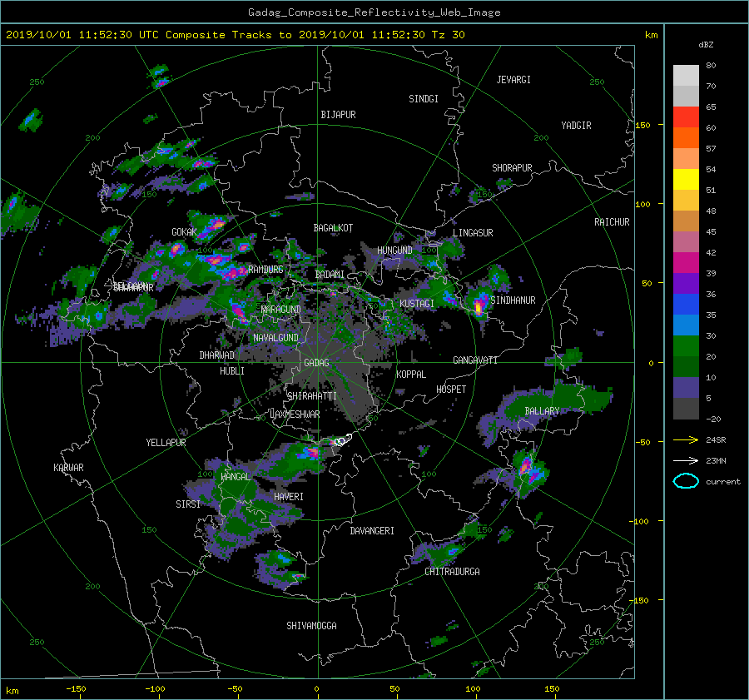Click the white 23MN arrow legend symbol
Screen dimensions: 749x700
point(686,460)
